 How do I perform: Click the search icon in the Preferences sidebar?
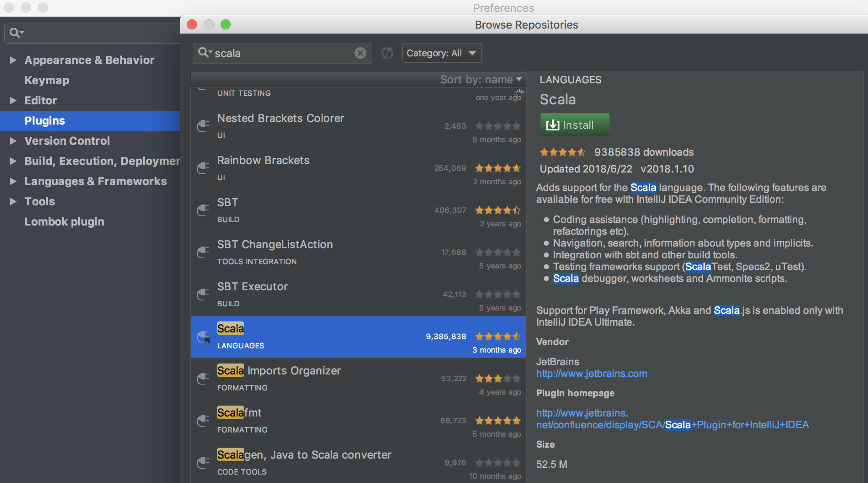click(x=16, y=33)
